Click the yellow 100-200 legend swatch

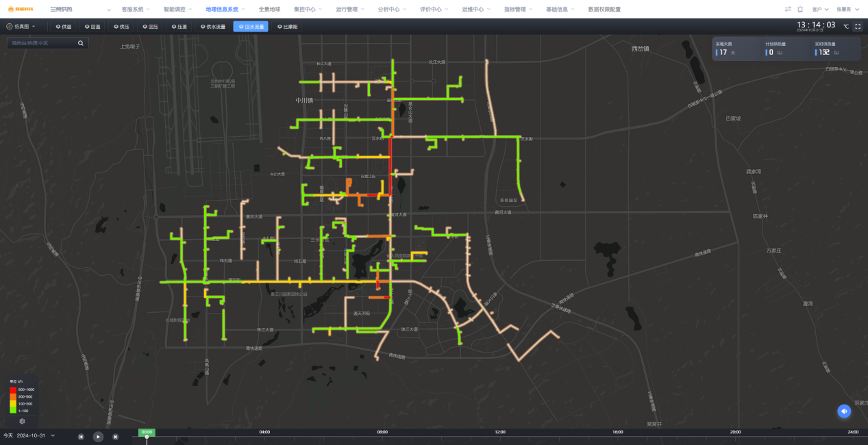(13, 403)
